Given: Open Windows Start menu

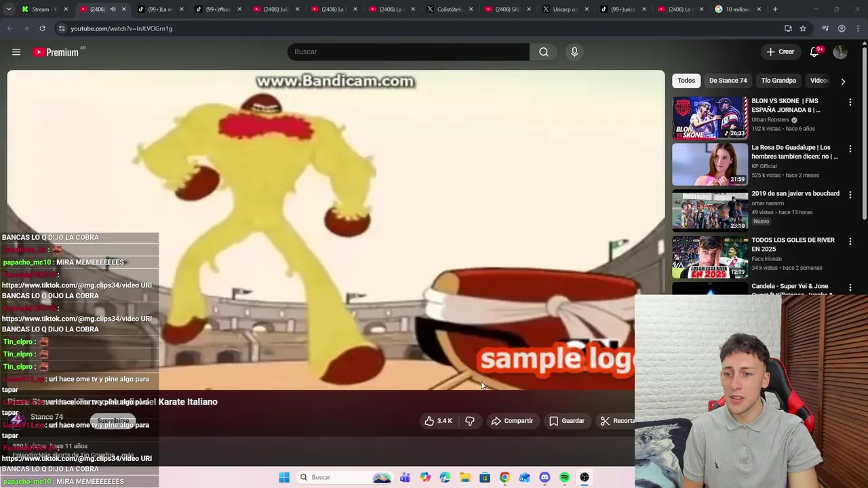Looking at the screenshot, I should tap(284, 477).
